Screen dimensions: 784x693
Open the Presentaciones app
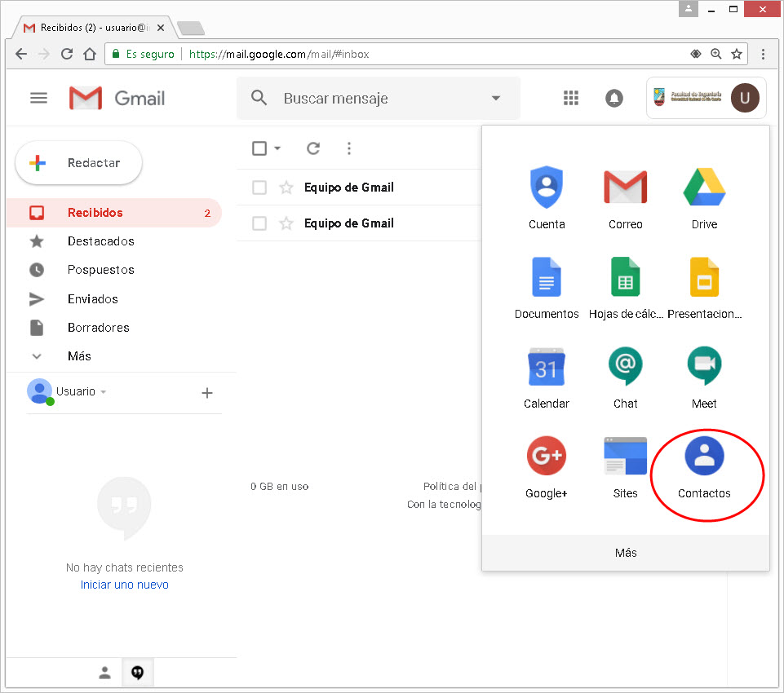704,289
